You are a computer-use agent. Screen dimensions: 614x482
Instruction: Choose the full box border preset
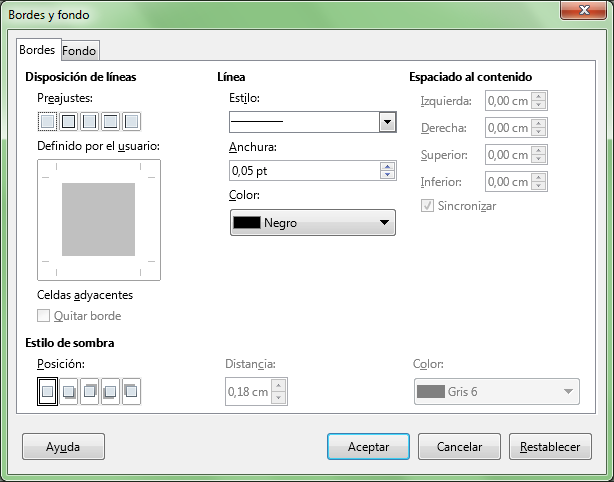(x=68, y=122)
